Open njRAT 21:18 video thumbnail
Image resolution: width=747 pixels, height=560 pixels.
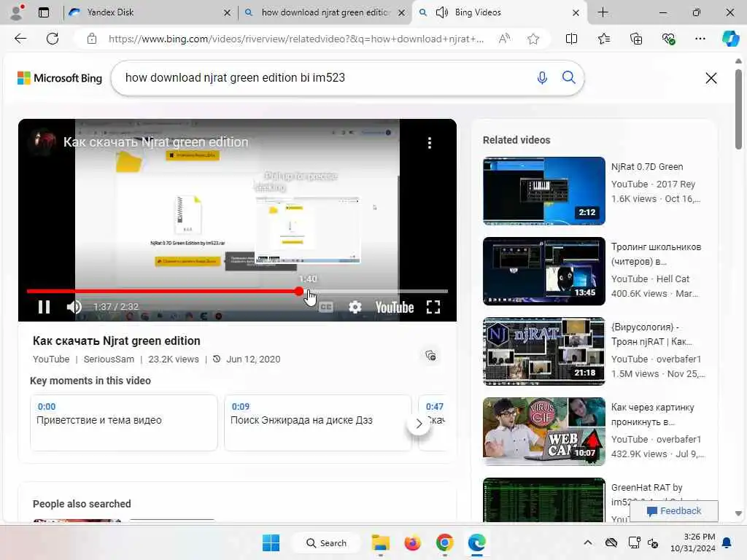(x=544, y=351)
